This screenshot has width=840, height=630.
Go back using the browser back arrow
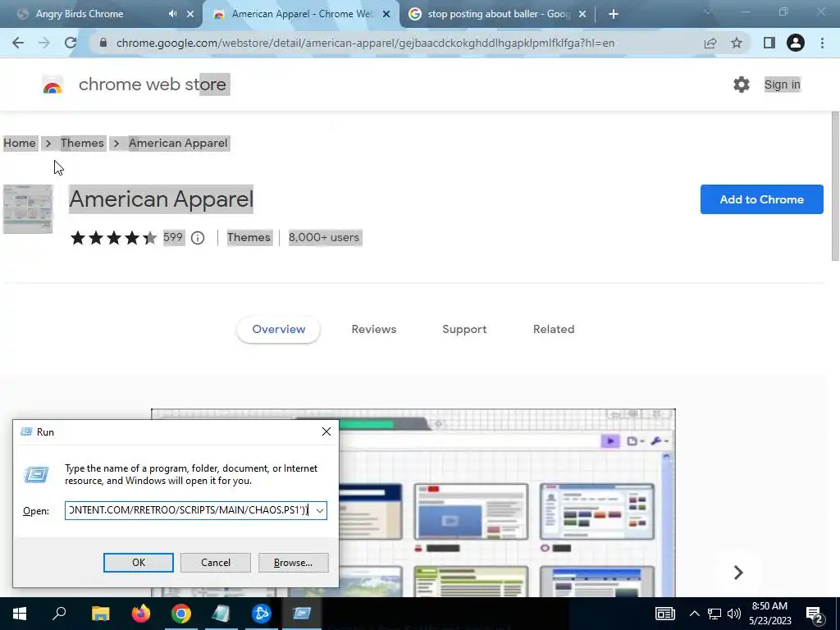coord(18,43)
